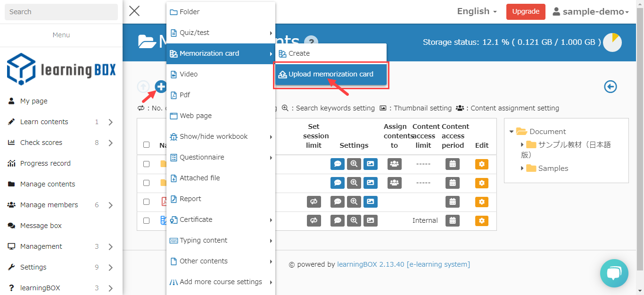Check the last content row checkbox
The height and width of the screenshot is (295, 644).
pyautogui.click(x=146, y=220)
